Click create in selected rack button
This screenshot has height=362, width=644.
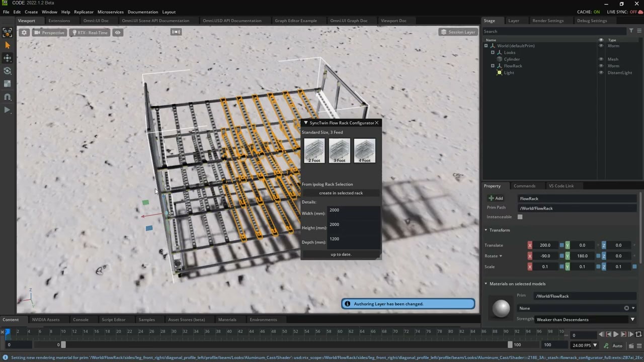pos(341,193)
